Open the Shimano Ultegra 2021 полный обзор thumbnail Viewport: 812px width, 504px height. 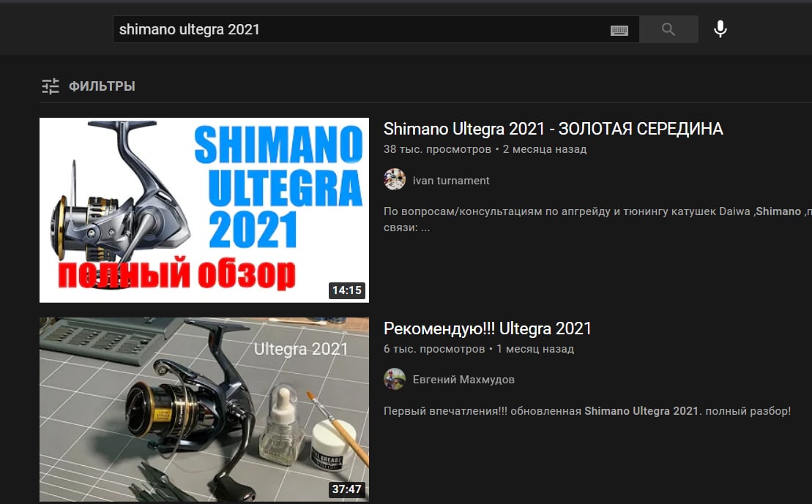pyautogui.click(x=204, y=210)
